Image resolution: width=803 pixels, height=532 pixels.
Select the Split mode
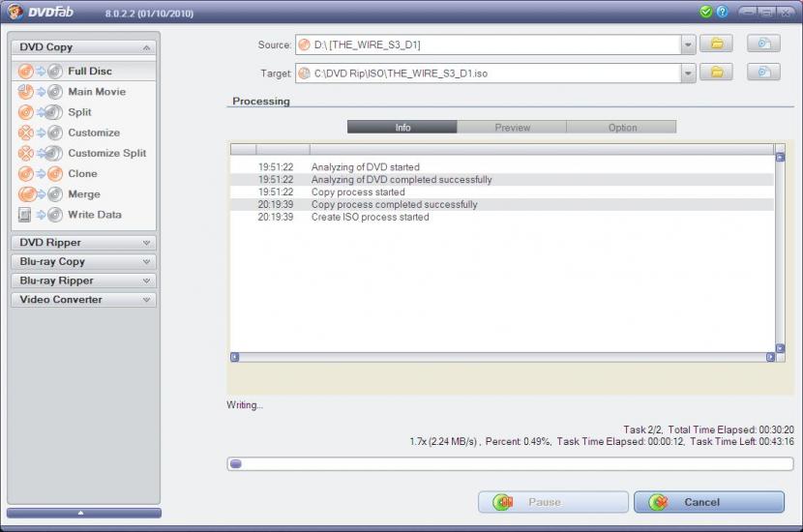pyautogui.click(x=83, y=112)
